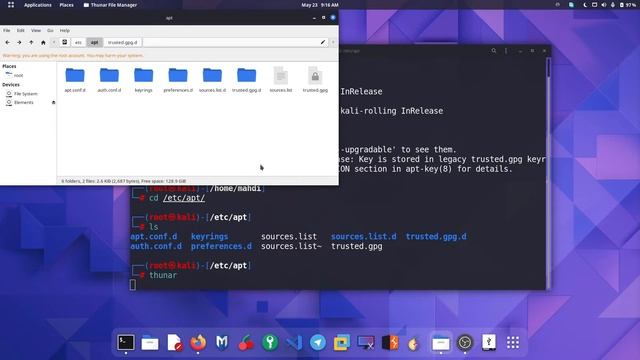
Task: Click the microphone icon in system tray
Action: pos(613,5)
